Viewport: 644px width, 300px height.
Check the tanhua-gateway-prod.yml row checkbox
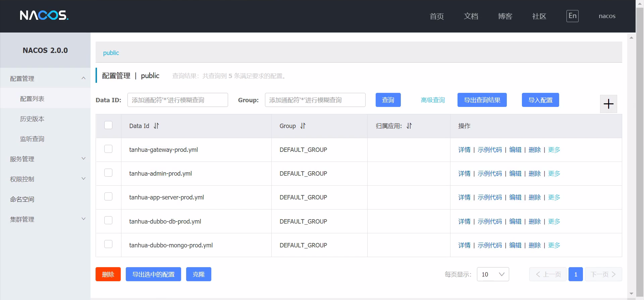pos(108,149)
